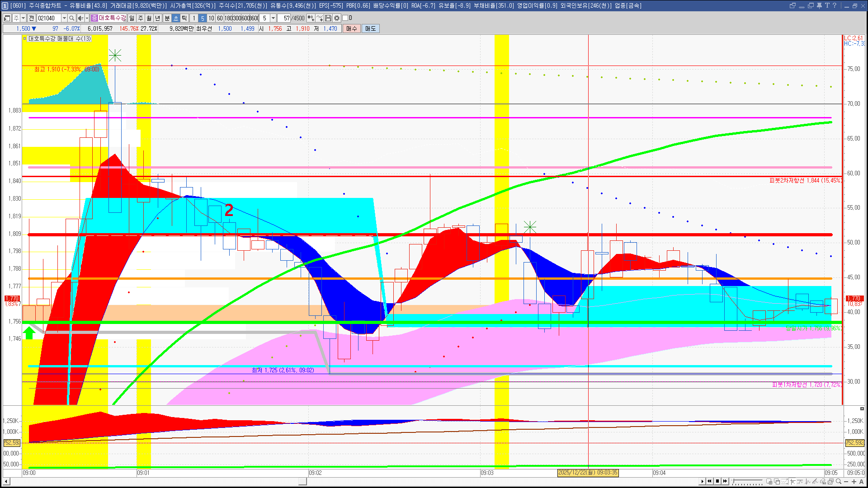Open chart settings gear icon
Screen dimensions: 868x488
point(337,18)
